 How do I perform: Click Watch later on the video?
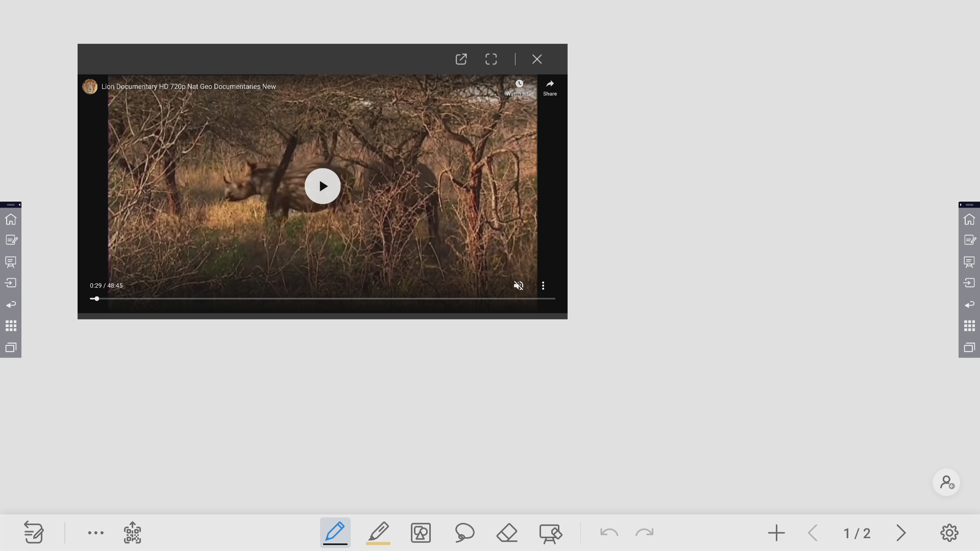519,88
